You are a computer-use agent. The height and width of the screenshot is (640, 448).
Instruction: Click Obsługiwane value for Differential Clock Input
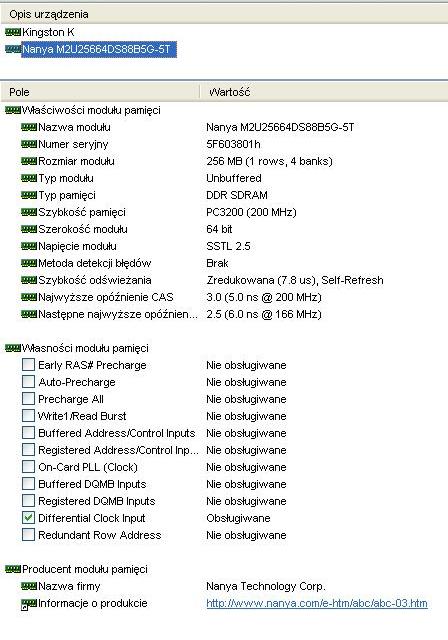coord(238,518)
